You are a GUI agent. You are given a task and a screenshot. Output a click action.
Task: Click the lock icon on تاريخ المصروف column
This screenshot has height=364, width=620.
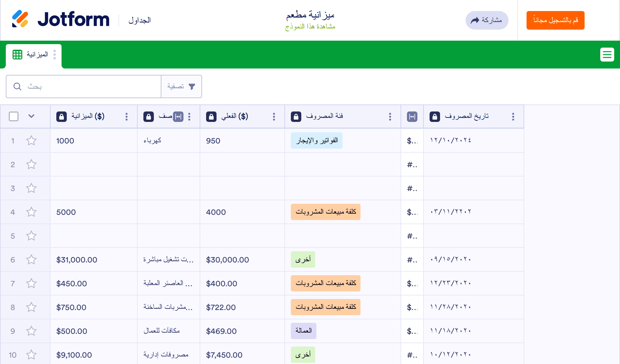[x=435, y=117]
